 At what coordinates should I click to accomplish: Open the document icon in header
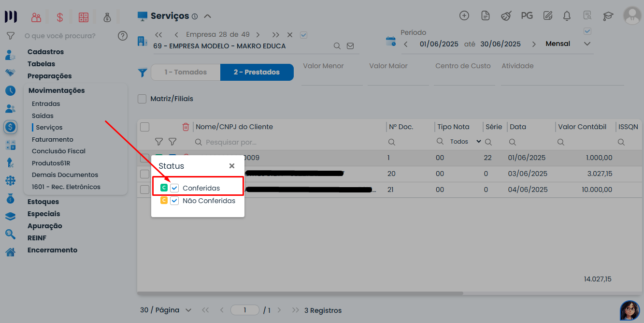click(x=486, y=15)
